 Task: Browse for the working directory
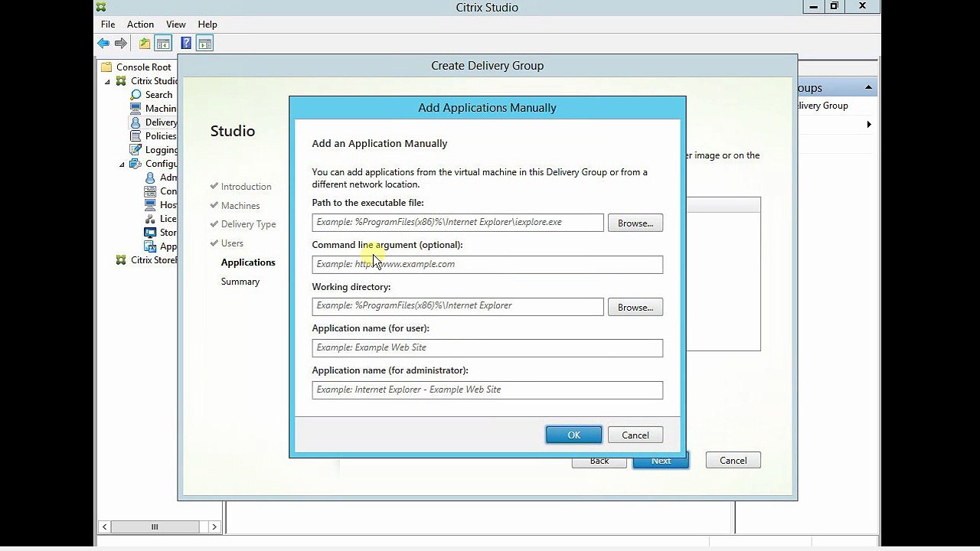(x=635, y=308)
